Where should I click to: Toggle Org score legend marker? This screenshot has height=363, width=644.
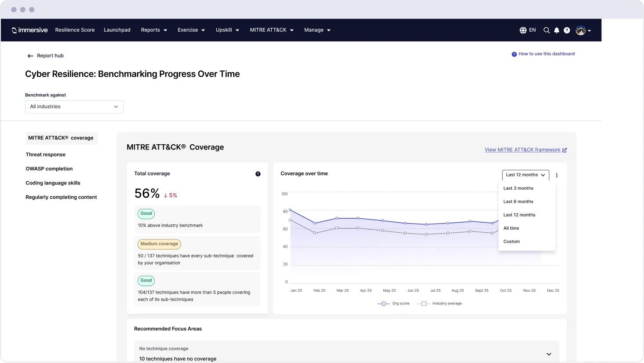click(383, 304)
